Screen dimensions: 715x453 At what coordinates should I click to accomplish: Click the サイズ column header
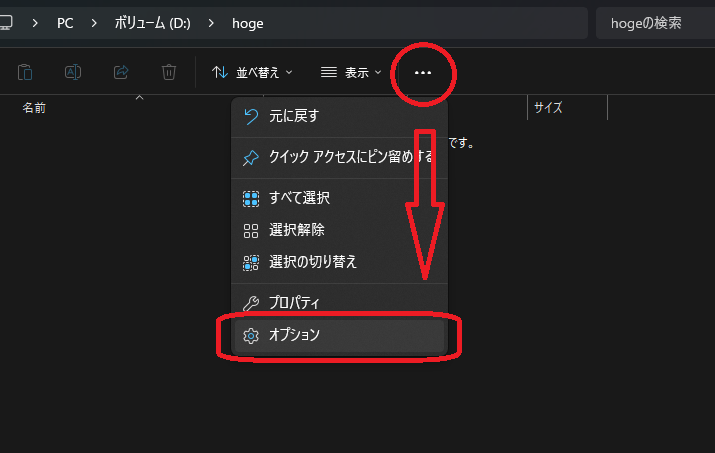(548, 108)
